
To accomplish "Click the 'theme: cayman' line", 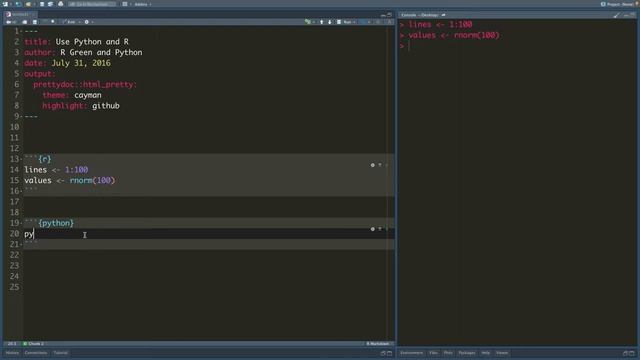I will (x=72, y=95).
